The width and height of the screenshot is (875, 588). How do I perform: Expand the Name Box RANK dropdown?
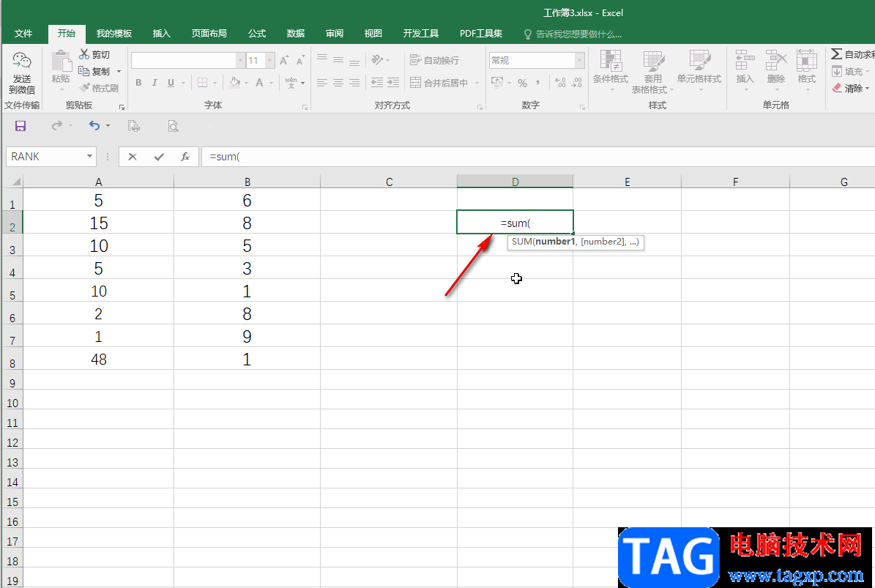89,157
